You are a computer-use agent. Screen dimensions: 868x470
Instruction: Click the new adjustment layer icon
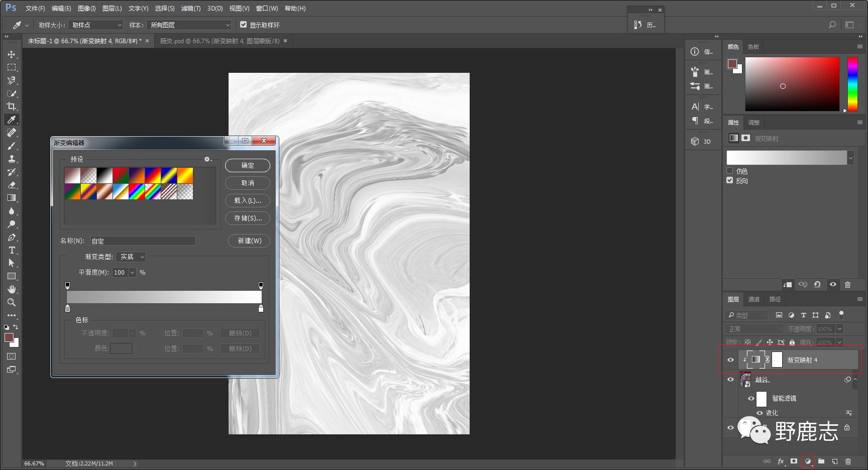click(808, 461)
